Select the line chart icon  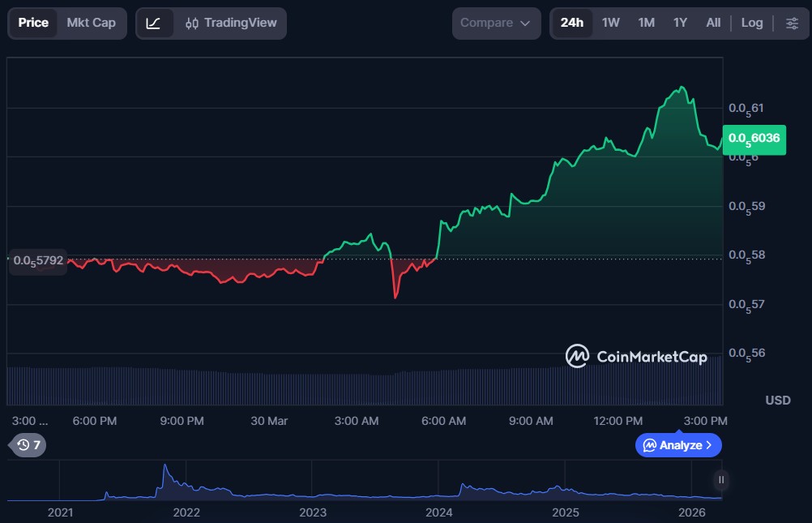click(x=154, y=23)
